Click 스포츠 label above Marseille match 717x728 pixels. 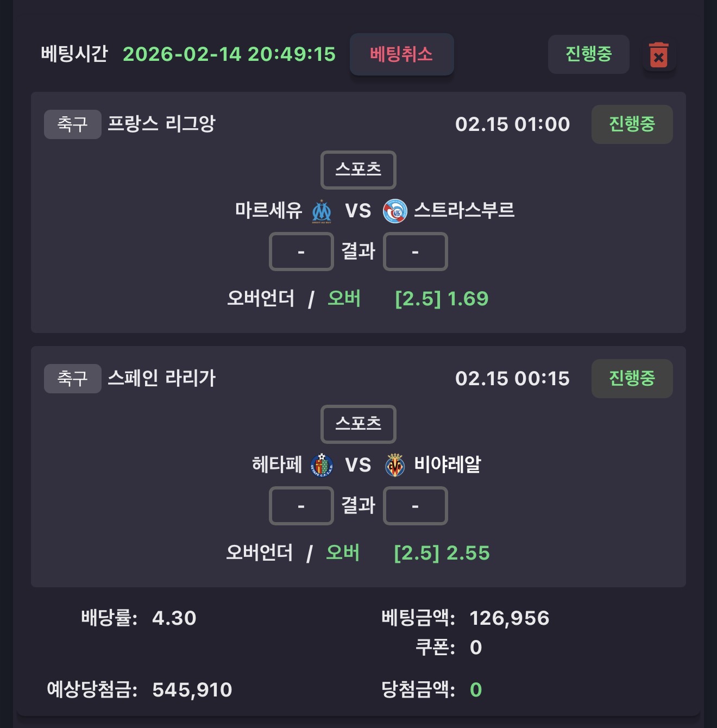[x=358, y=170]
